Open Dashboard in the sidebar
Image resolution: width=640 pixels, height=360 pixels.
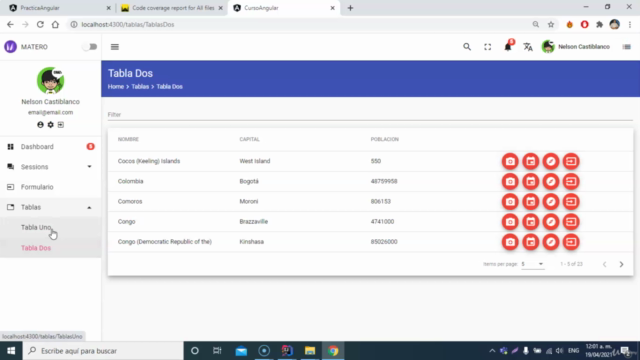(50, 147)
